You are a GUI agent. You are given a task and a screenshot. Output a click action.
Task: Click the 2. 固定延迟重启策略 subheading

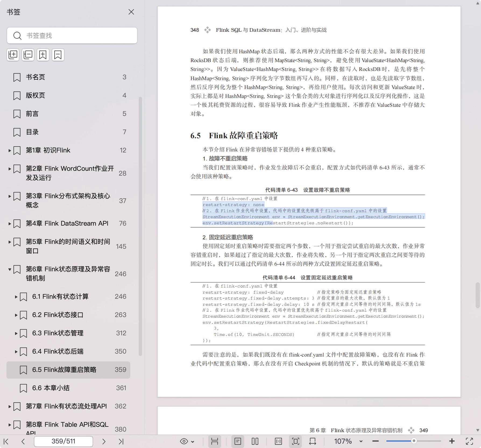click(x=228, y=237)
